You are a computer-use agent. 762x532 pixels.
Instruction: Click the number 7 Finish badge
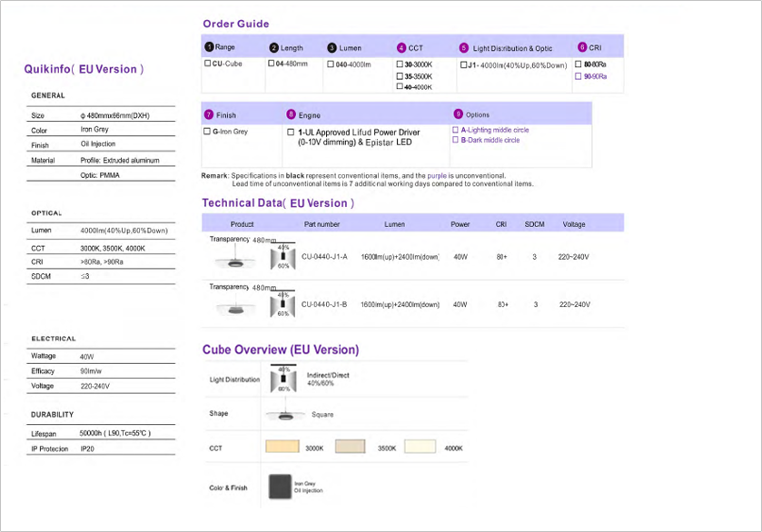tap(209, 115)
